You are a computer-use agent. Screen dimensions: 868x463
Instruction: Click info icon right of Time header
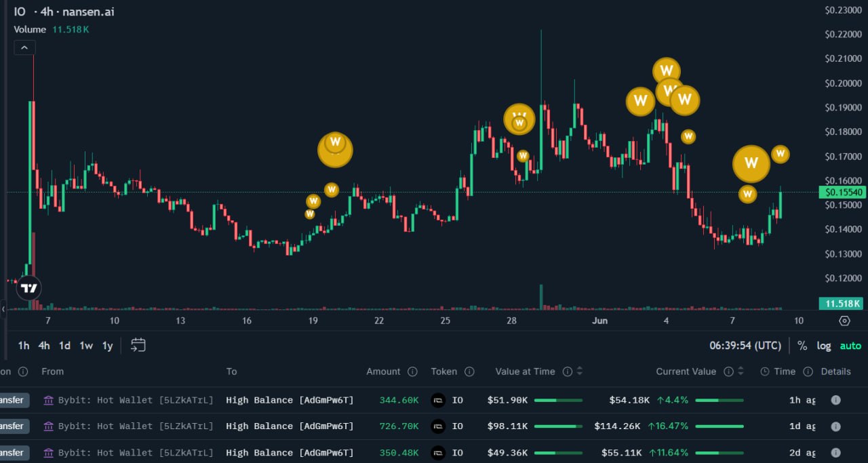coord(808,371)
